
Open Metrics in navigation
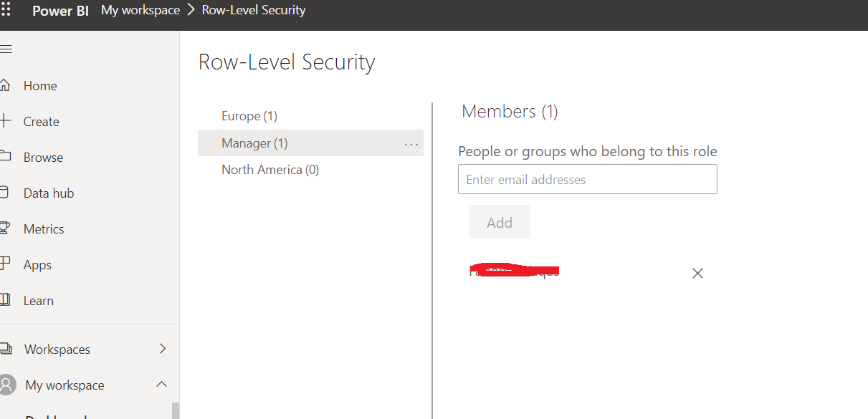(44, 229)
